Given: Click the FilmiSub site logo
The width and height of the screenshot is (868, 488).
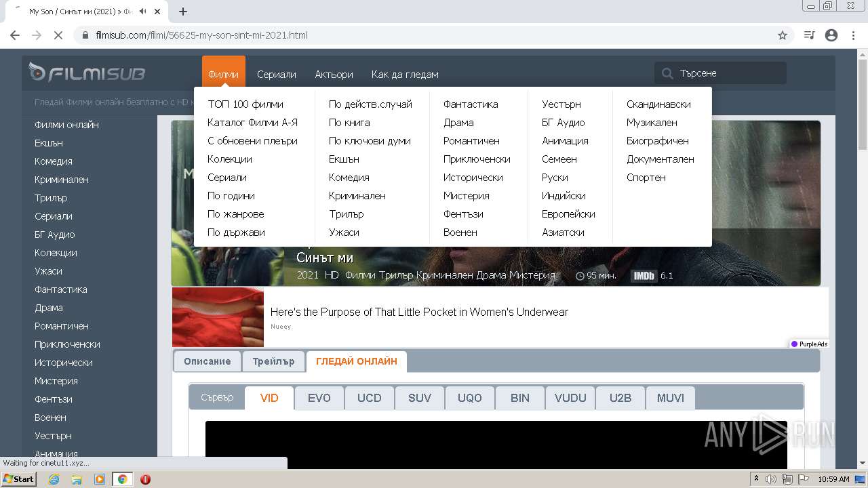Looking at the screenshot, I should pos(87,73).
